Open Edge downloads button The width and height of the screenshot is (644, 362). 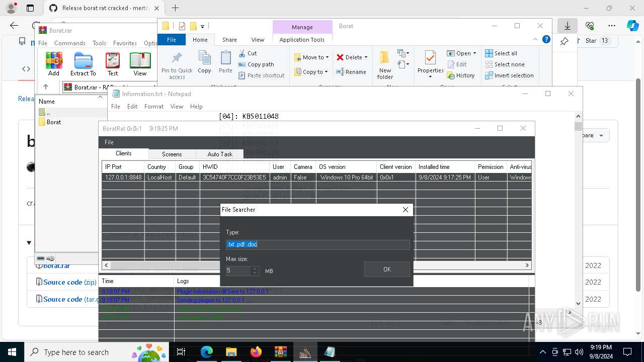(x=567, y=25)
